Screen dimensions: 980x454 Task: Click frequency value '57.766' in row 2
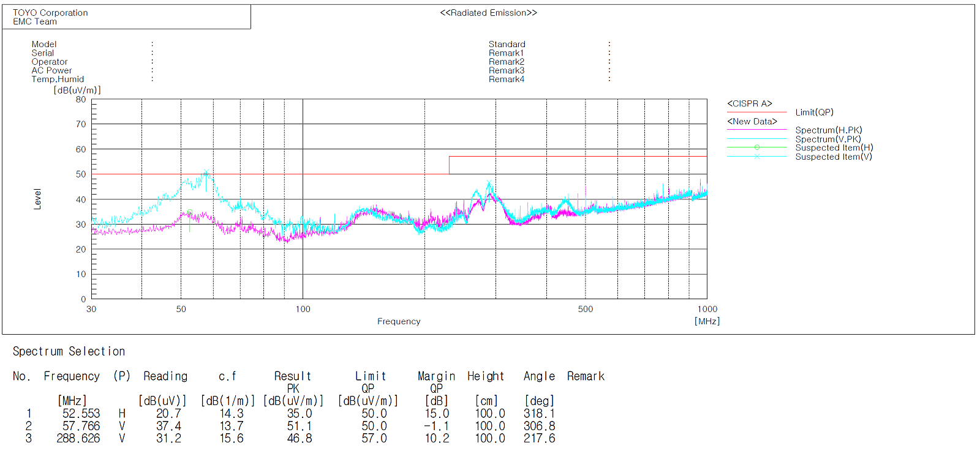pos(81,426)
